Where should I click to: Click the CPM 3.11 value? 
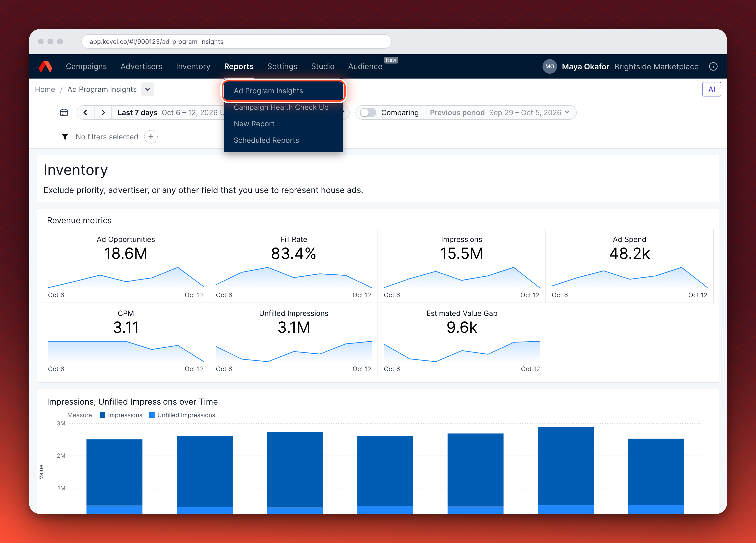coord(126,327)
